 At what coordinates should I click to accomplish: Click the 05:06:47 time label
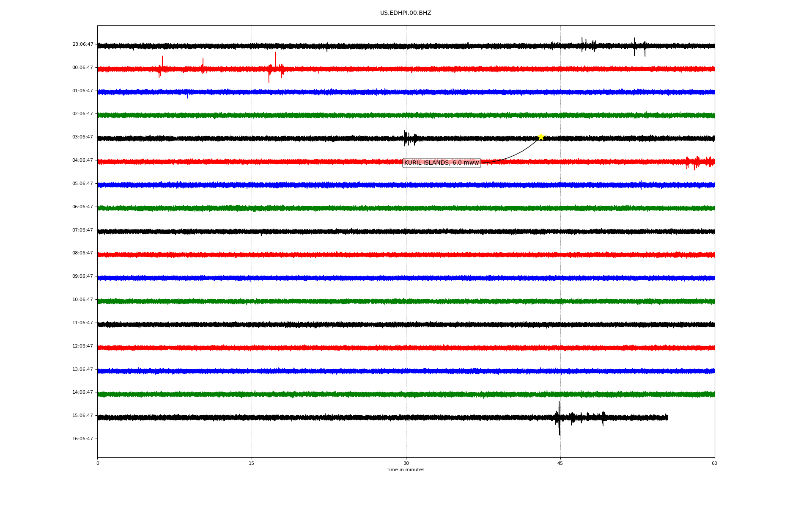83,184
